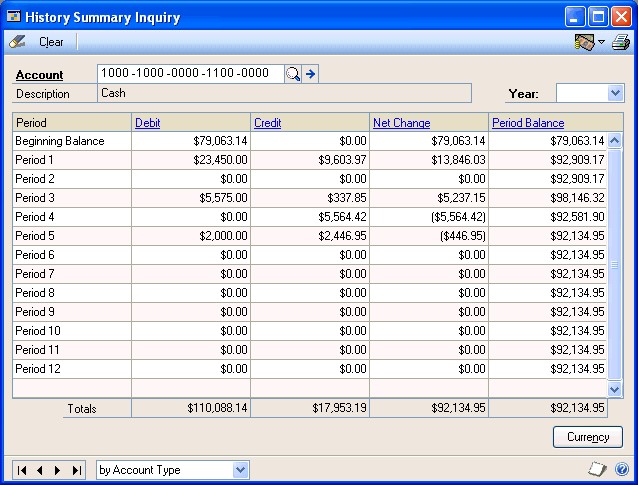Click the window title bar app icon
This screenshot has height=485, width=638.
(x=13, y=17)
